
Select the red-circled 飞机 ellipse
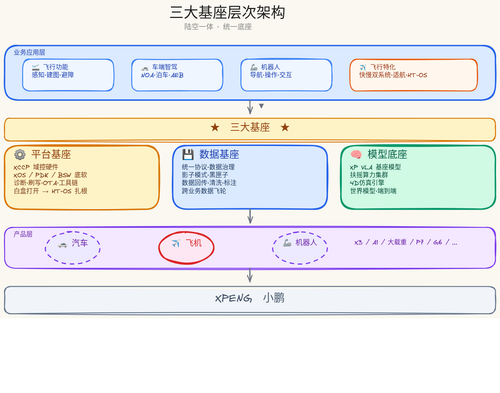(186, 248)
